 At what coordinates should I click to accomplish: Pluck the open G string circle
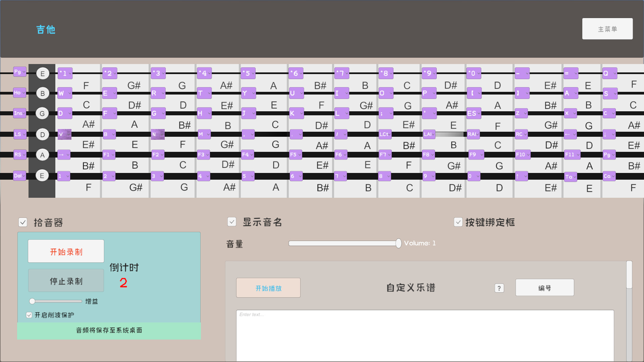(x=42, y=114)
